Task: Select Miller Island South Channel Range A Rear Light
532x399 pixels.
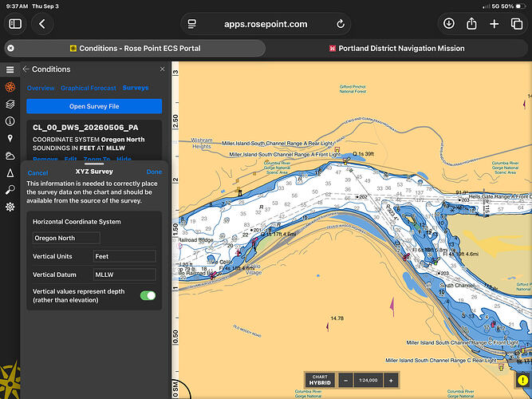Action: 278,144
